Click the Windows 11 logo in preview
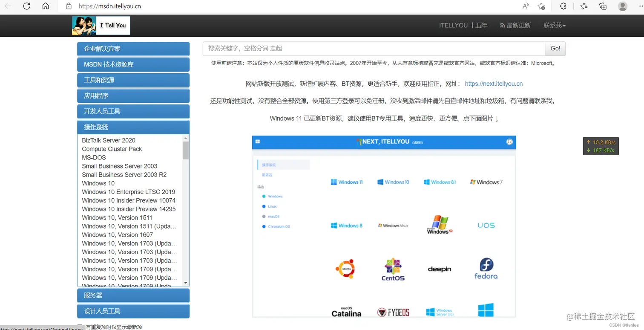This screenshot has width=644, height=330. pos(347,182)
